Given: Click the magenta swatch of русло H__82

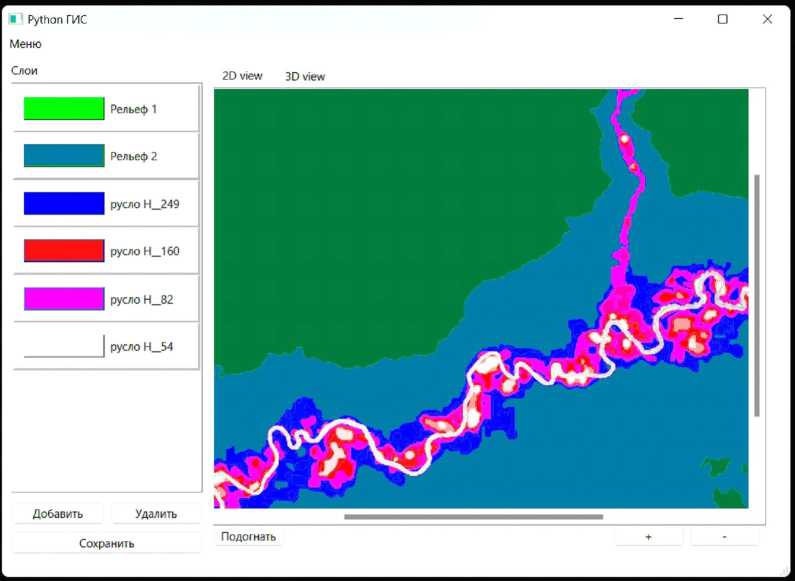Looking at the screenshot, I should point(64,299).
